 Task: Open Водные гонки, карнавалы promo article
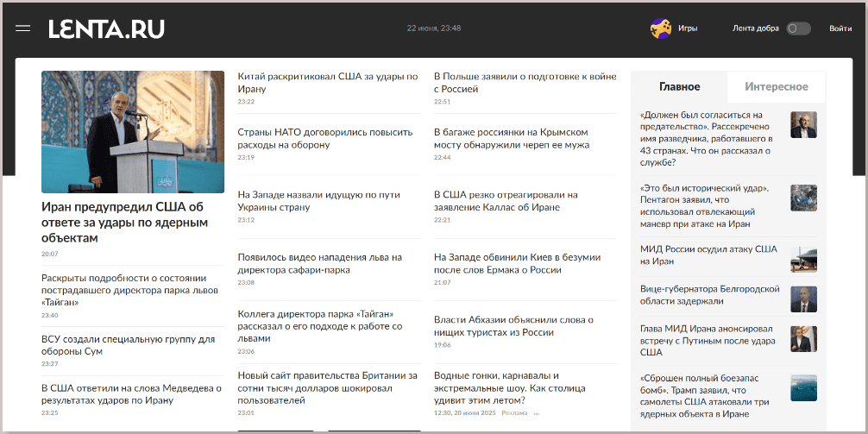[x=510, y=387]
